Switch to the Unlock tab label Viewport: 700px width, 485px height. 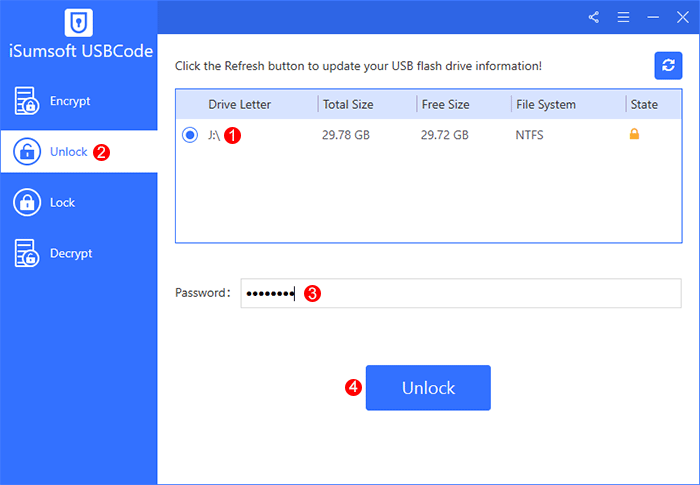(x=69, y=152)
